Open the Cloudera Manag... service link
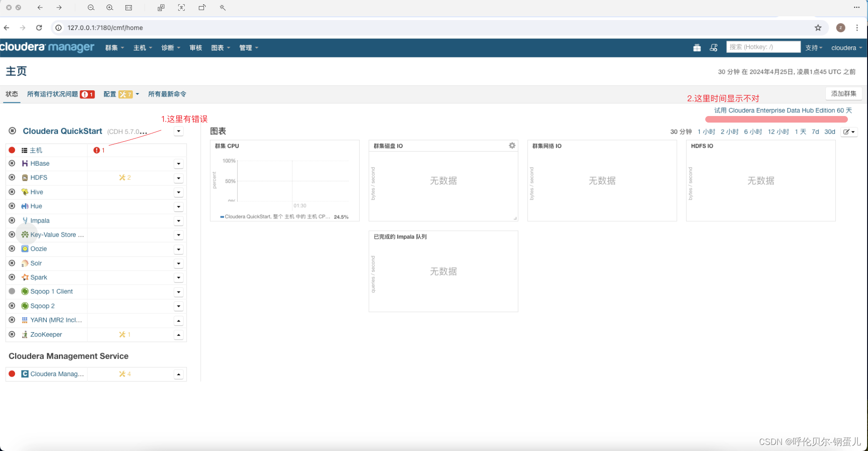 [57, 374]
